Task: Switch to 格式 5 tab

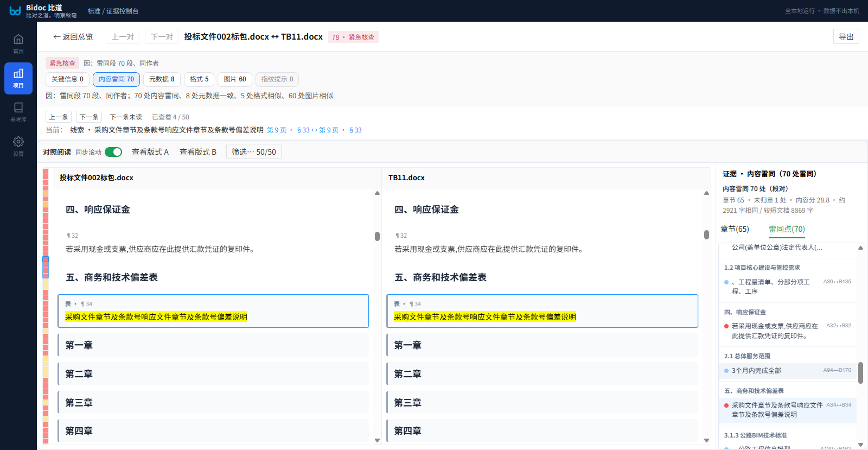Action: click(x=199, y=79)
